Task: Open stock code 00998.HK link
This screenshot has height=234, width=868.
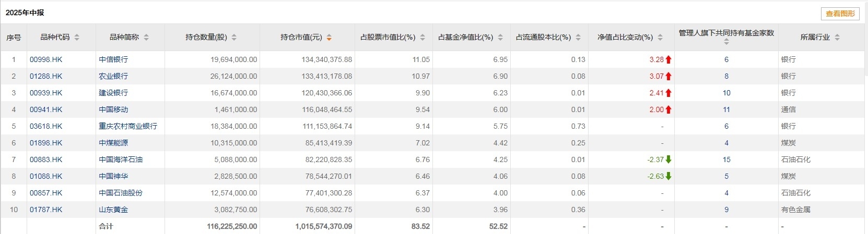Action: pos(46,59)
